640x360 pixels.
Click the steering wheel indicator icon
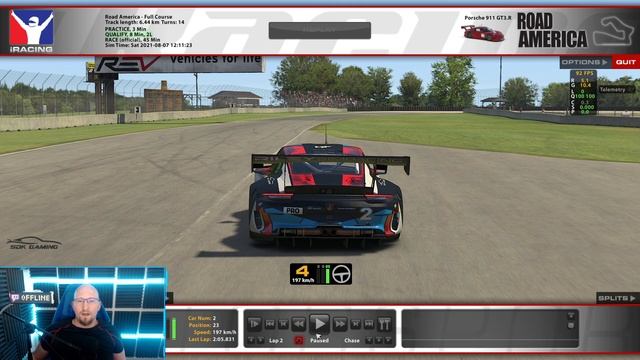341,274
